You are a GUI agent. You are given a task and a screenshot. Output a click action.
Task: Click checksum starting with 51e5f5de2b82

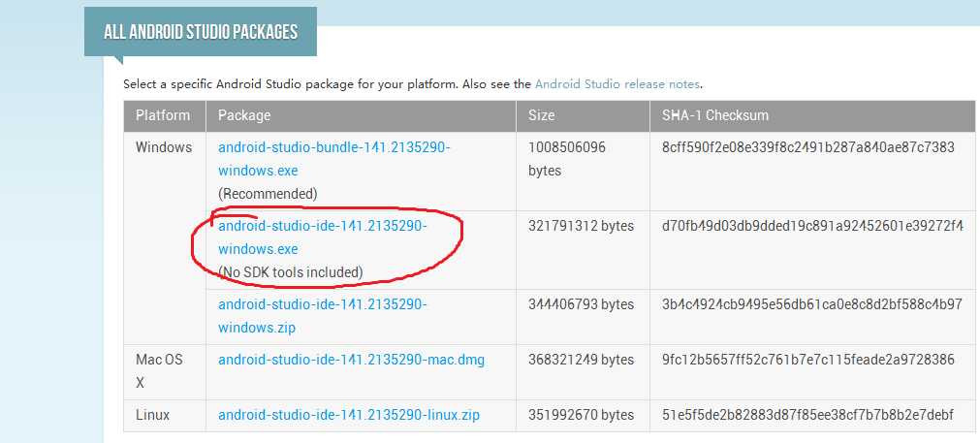[807, 415]
